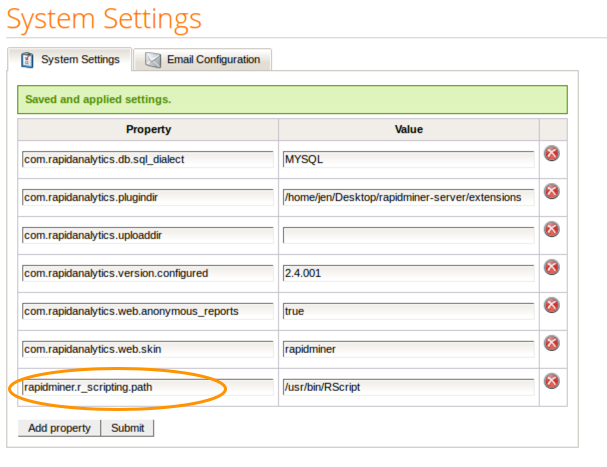Open the Email Configuration tab
Viewport: 607px width, 467px height.
tap(205, 59)
